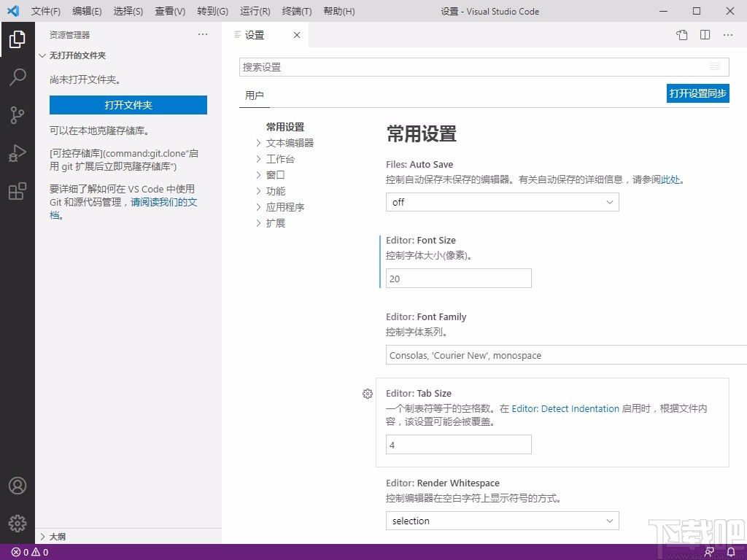The image size is (747, 560).
Task: Open the Run and Debug view icon
Action: pyautogui.click(x=18, y=153)
